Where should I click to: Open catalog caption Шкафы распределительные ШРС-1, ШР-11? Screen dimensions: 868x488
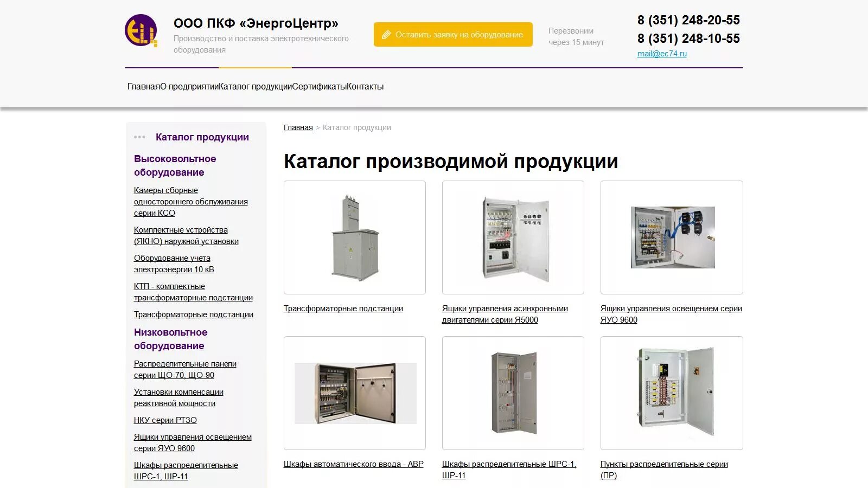click(x=509, y=470)
